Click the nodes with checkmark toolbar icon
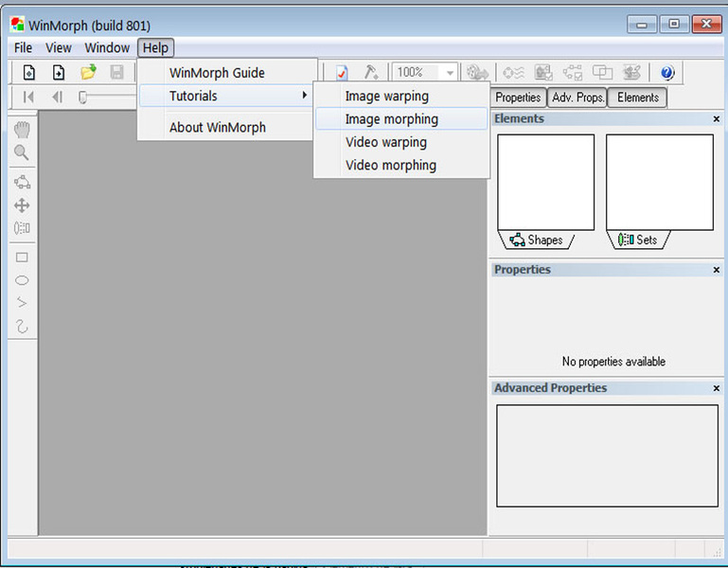Image resolution: width=728 pixels, height=568 pixels. tap(573, 73)
